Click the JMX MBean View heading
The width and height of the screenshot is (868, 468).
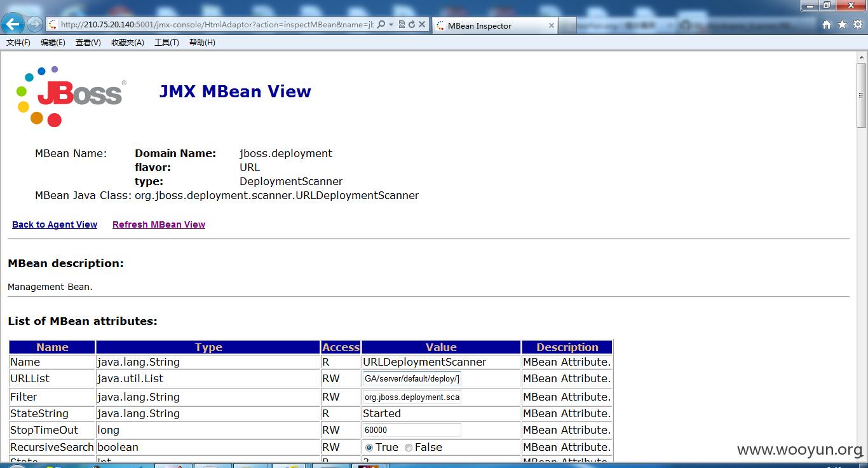coord(235,92)
